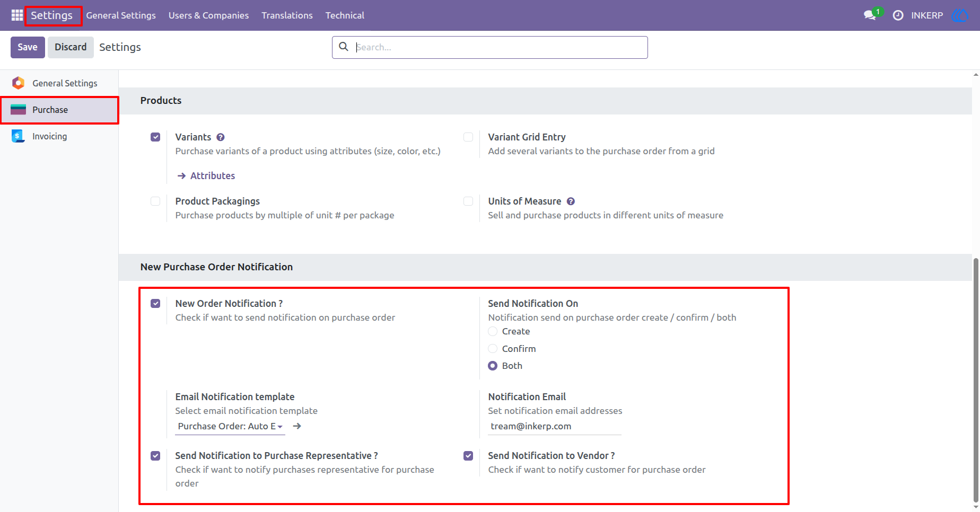This screenshot has height=512, width=980.
Task: Select General Settings in the sidebar
Action: pyautogui.click(x=59, y=83)
